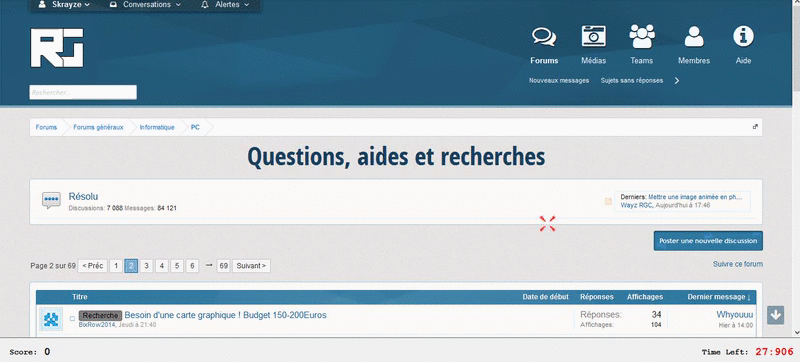Screen dimensions: 800x362
Task: Sort by Date de début column
Action: point(545,297)
